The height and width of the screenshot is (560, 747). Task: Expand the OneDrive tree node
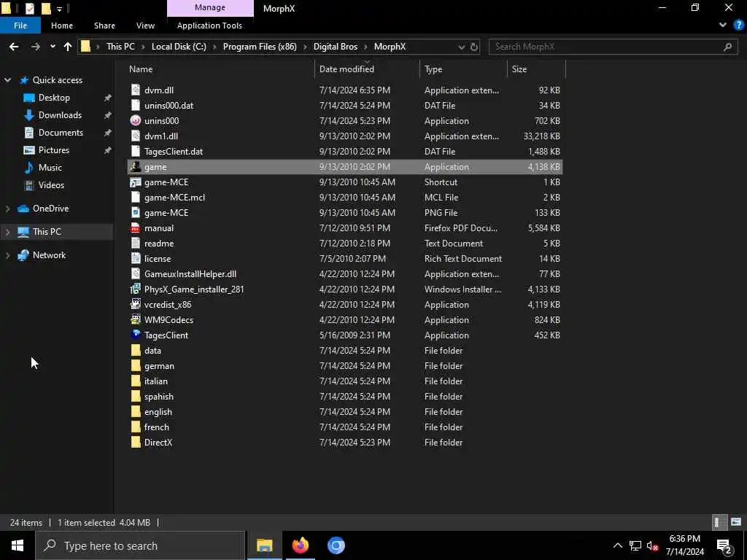(x=7, y=209)
